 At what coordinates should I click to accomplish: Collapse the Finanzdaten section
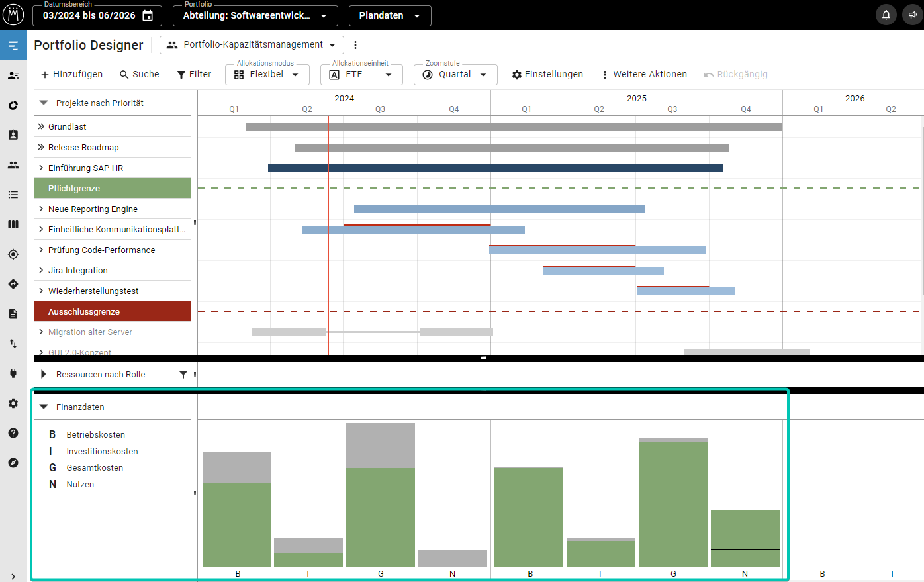point(44,407)
